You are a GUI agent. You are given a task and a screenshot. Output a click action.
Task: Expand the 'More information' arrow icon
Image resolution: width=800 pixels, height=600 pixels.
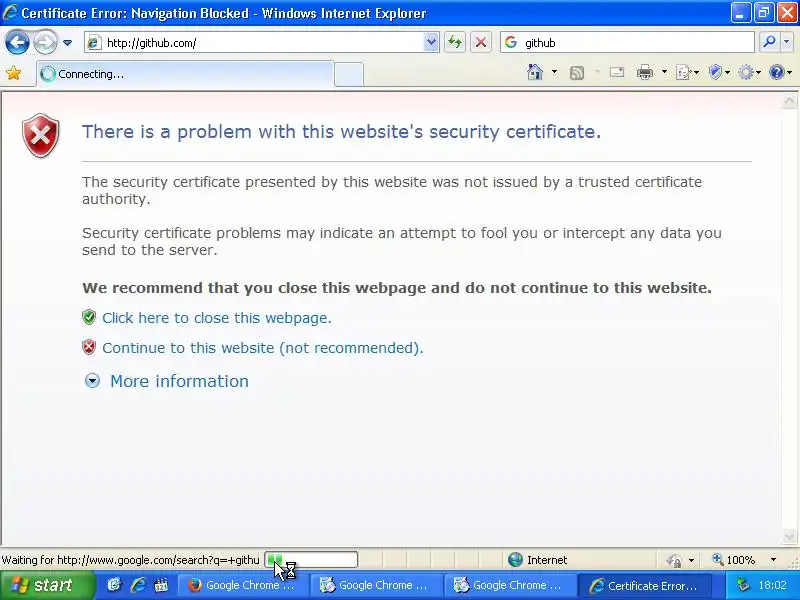(92, 381)
